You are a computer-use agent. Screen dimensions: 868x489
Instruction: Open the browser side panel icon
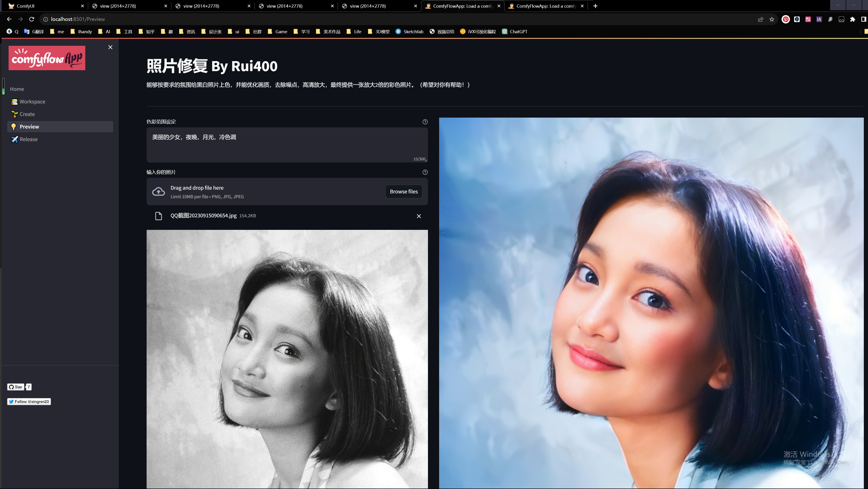pos(863,19)
